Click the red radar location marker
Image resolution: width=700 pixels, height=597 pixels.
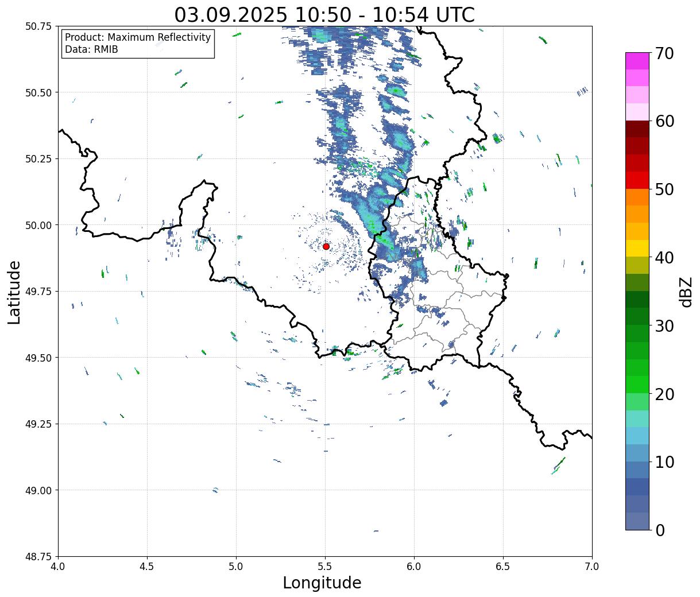pos(326,246)
